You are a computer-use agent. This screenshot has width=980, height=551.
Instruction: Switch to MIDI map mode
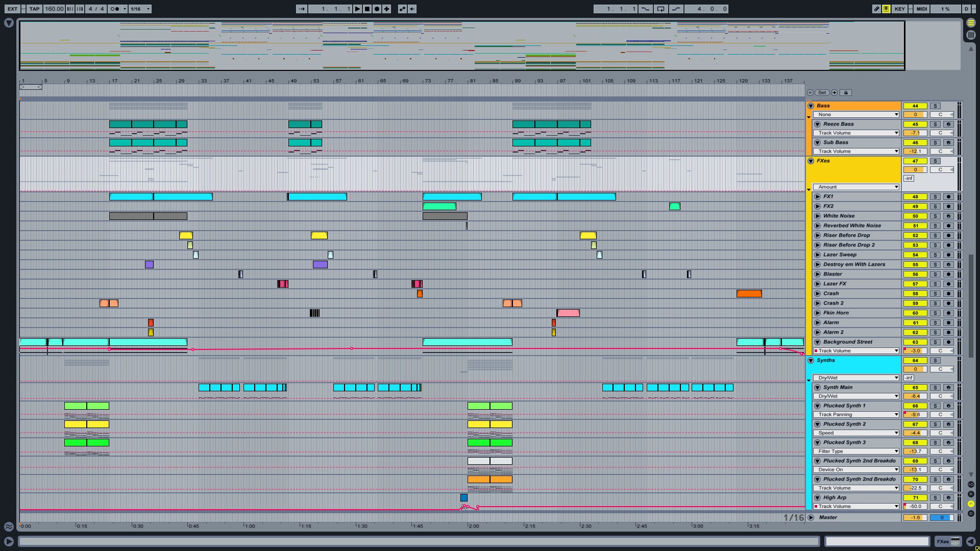pyautogui.click(x=921, y=9)
